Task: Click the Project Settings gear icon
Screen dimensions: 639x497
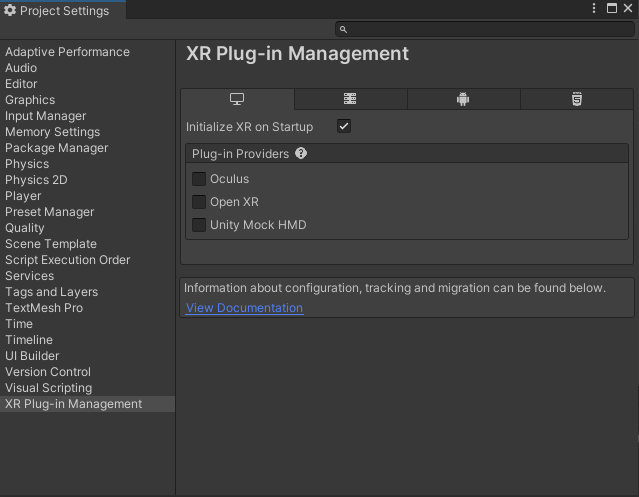Action: [10, 10]
